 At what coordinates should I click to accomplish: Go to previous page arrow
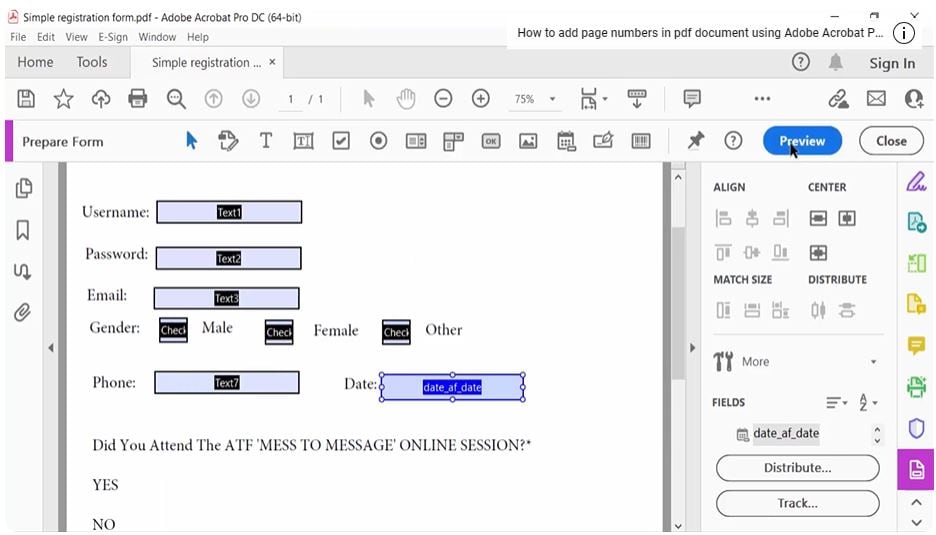[214, 99]
